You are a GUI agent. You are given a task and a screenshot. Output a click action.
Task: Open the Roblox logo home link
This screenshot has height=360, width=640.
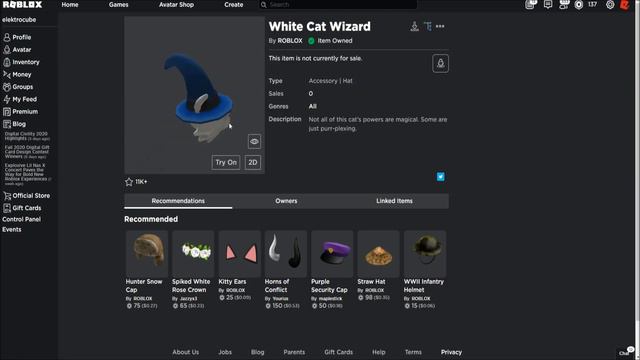(22, 4)
